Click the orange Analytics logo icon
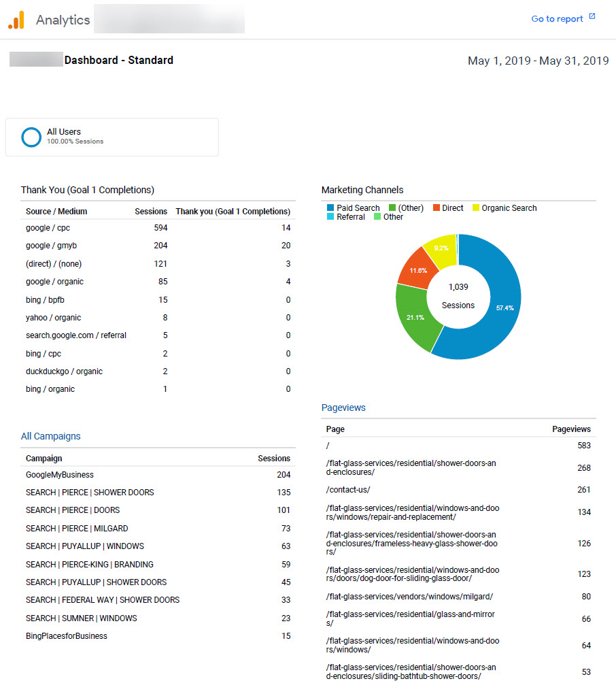This screenshot has height=696, width=616. (x=16, y=20)
